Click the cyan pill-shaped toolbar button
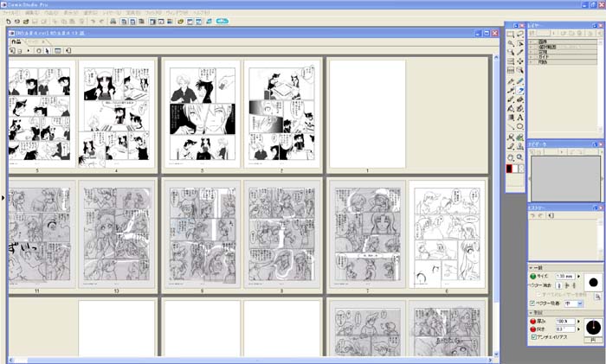 coord(222,22)
